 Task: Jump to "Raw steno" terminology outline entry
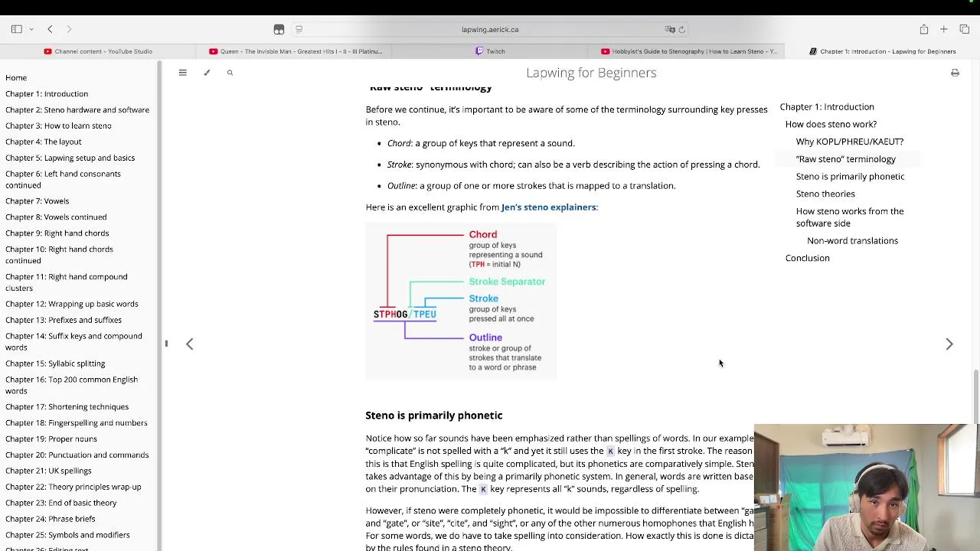(846, 159)
